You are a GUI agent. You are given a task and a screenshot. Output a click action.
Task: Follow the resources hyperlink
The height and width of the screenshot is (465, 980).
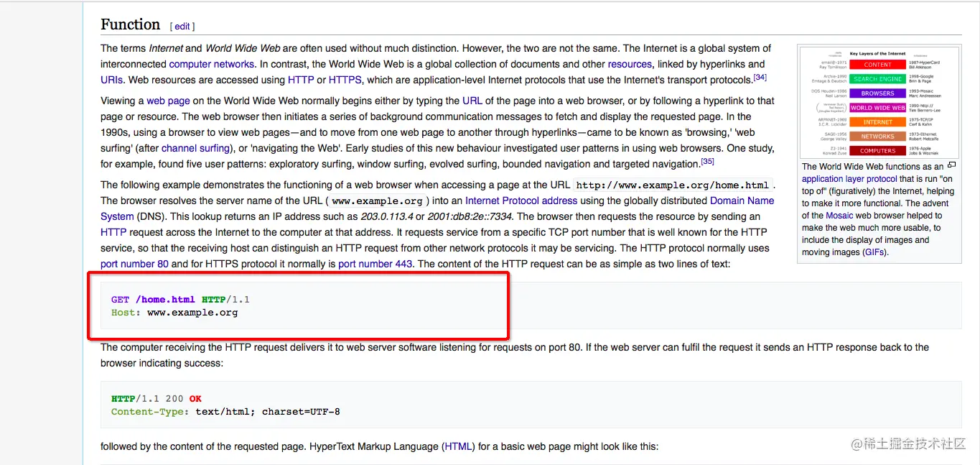[630, 64]
